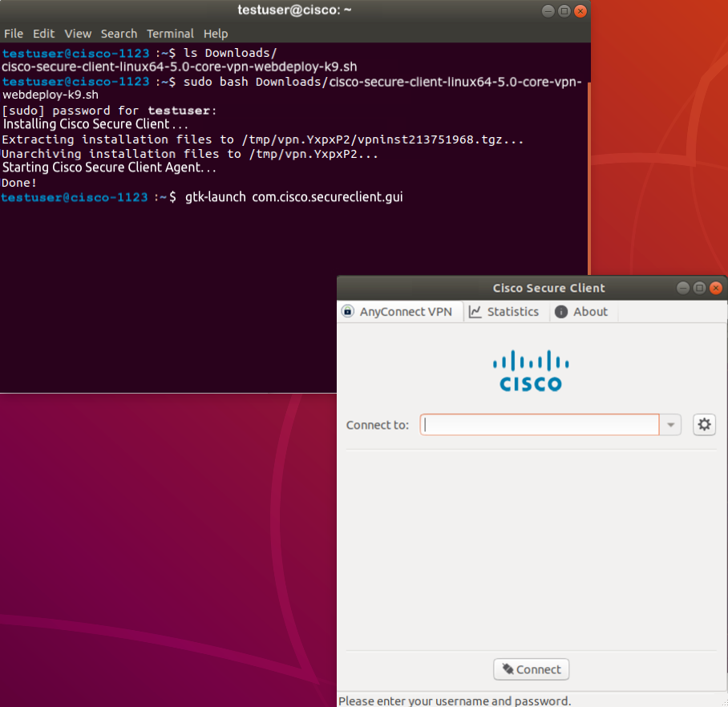Click the 'gtk-launch com.cisco.secureclient.gui' command text
Screen dimensions: 728x707
tap(294, 197)
